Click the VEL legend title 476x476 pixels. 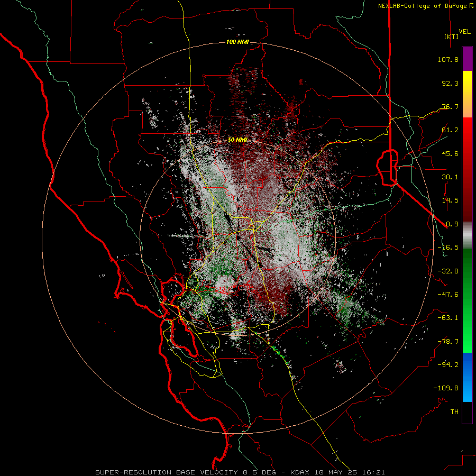click(464, 31)
